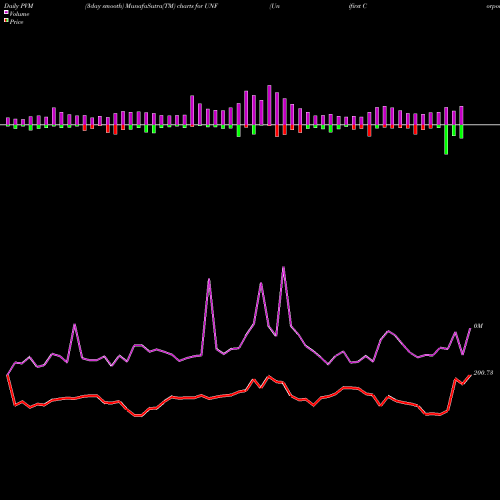Click the 200.73 price end label
This screenshot has height=500, width=500.
pos(483,373)
